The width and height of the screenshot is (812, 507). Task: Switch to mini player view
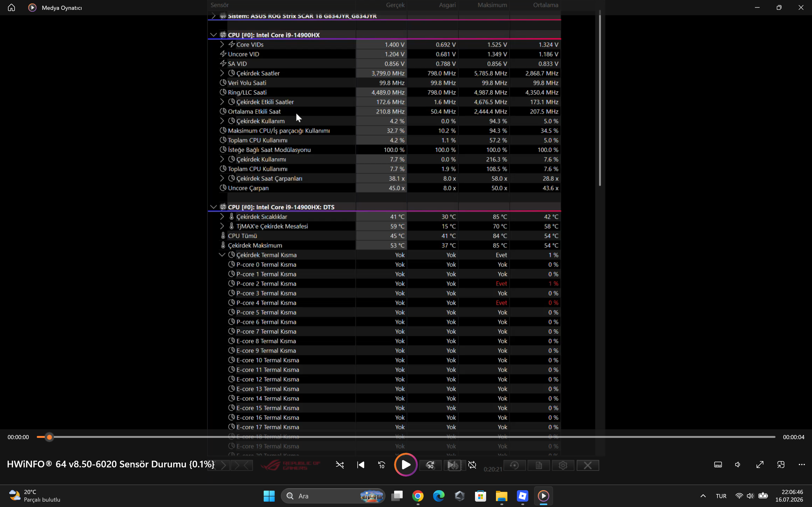pos(781,465)
